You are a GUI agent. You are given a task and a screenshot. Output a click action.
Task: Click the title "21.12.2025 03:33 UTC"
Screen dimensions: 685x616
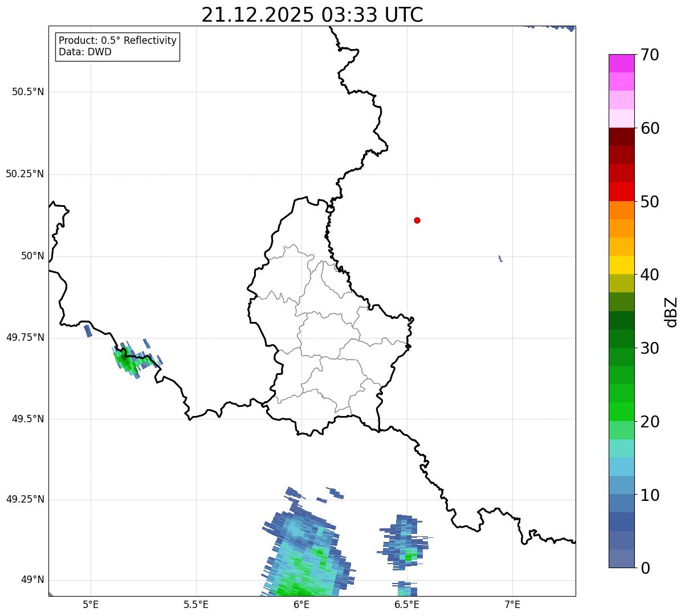tap(312, 14)
